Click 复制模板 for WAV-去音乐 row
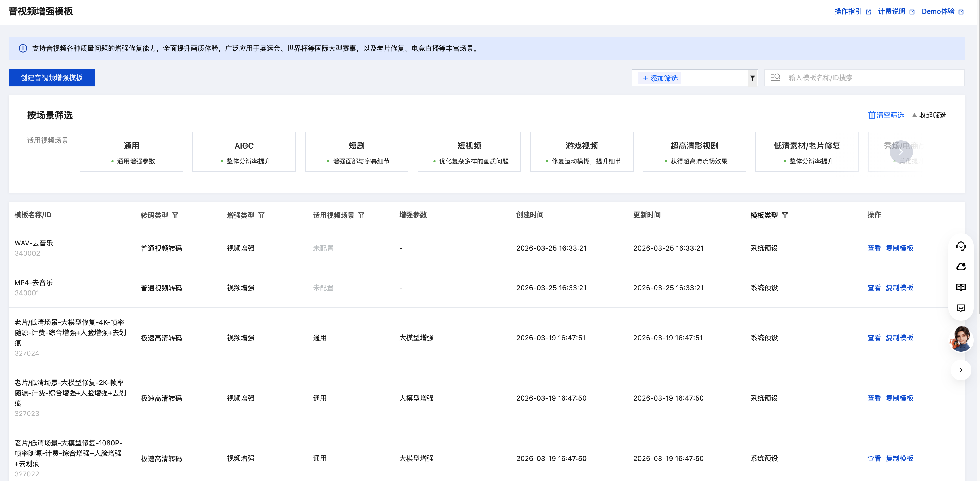The image size is (980, 481). (x=899, y=248)
